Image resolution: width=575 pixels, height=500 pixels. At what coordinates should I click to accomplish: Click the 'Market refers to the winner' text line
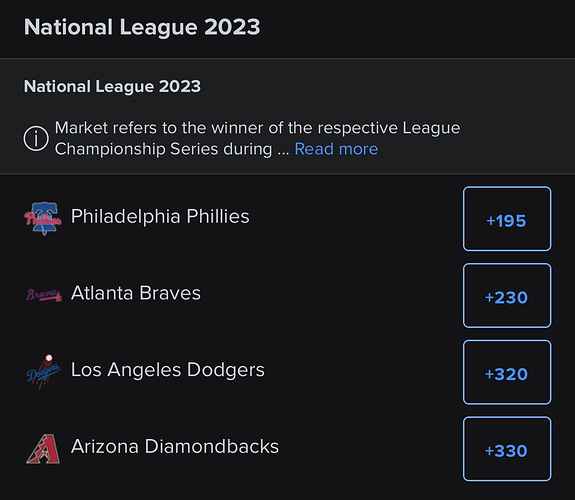click(x=257, y=128)
